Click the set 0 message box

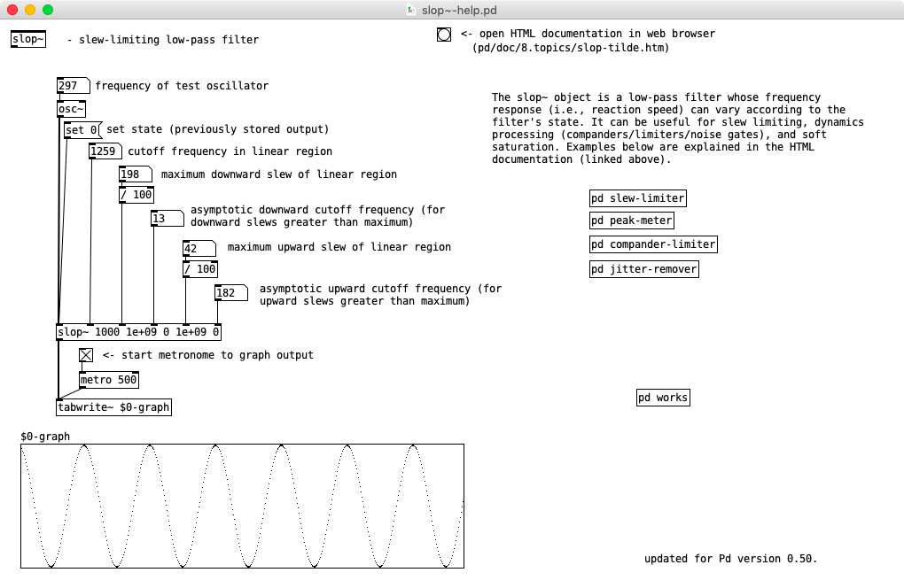(82, 130)
